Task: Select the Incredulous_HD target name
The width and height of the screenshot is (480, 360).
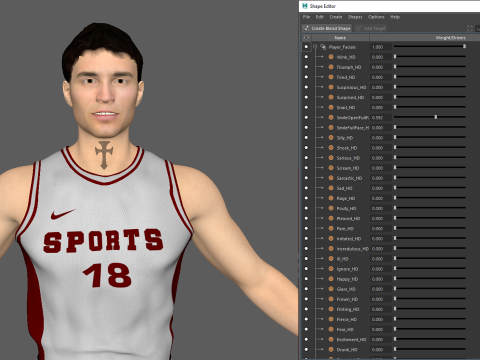Action: 353,249
